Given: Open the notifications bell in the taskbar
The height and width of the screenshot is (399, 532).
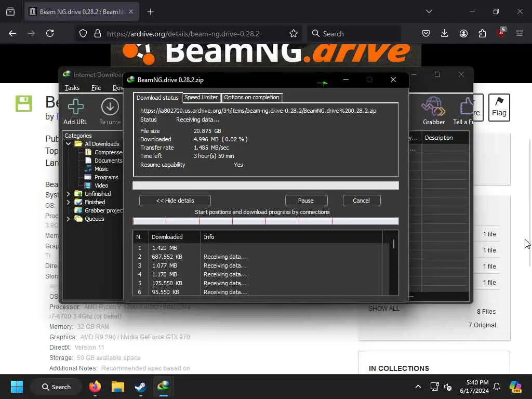Looking at the screenshot, I should tap(497, 387).
